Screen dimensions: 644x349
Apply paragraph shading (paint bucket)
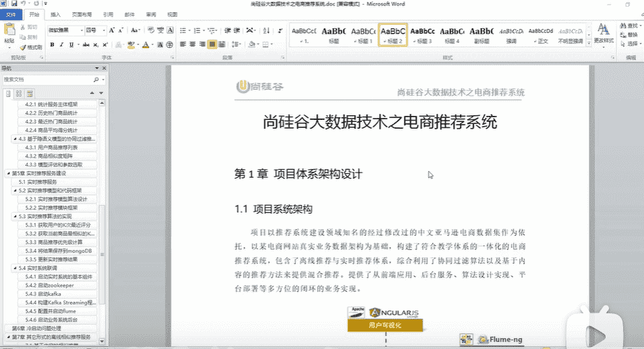coord(252,44)
